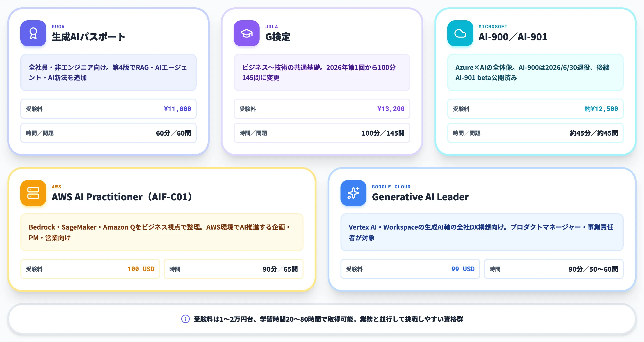Click the Bedrock・SageMaker description box

(162, 232)
